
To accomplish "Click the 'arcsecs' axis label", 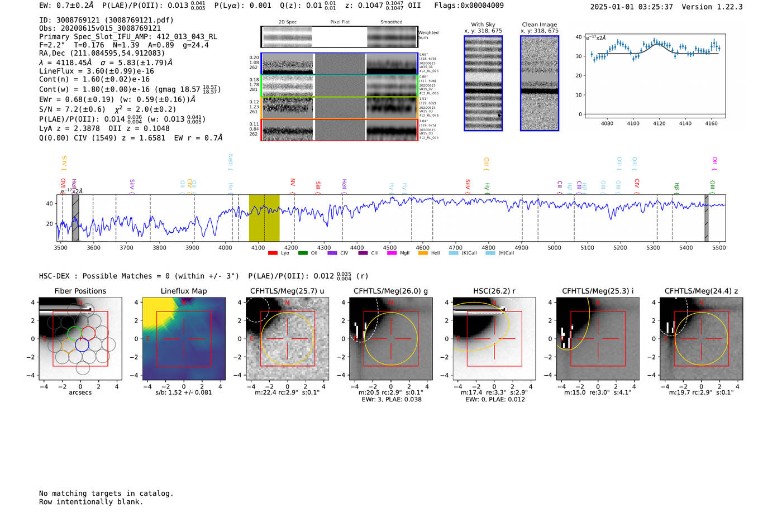I will click(80, 392).
